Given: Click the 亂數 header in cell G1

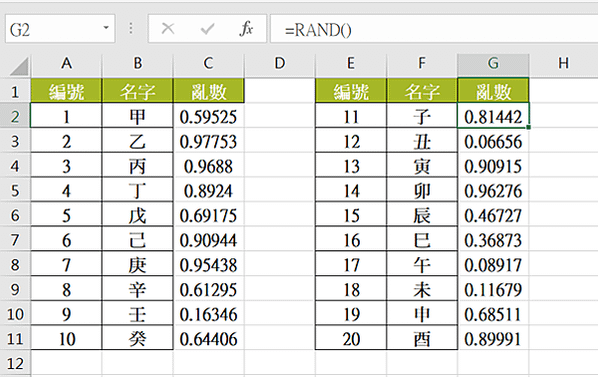Looking at the screenshot, I should coord(493,91).
